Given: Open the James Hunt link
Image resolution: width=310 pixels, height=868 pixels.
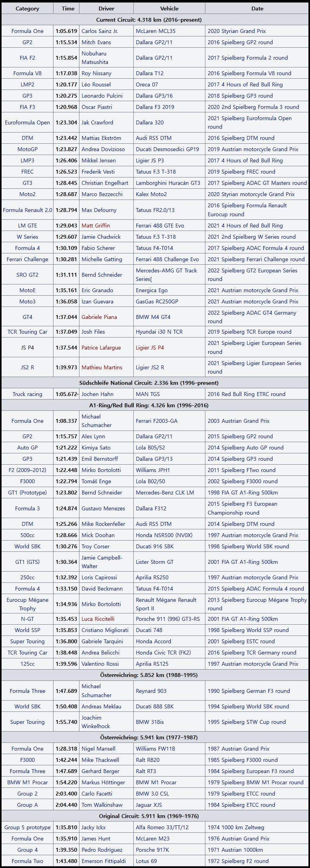Looking at the screenshot, I should 96,839.
